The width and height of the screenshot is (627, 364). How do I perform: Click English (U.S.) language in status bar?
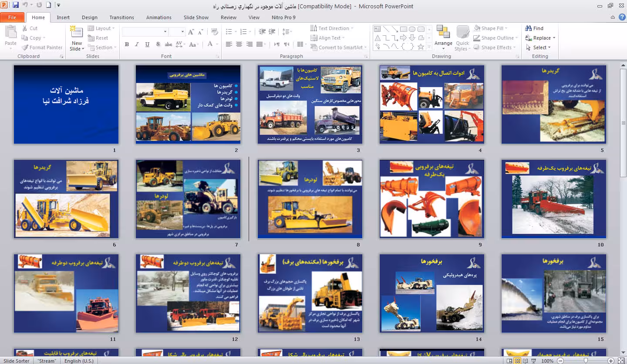click(79, 361)
